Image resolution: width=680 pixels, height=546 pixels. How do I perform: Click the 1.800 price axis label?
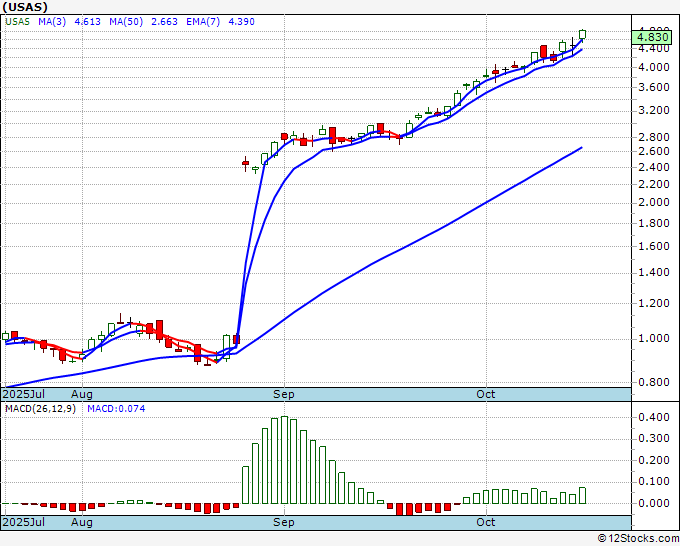pyautogui.click(x=654, y=223)
